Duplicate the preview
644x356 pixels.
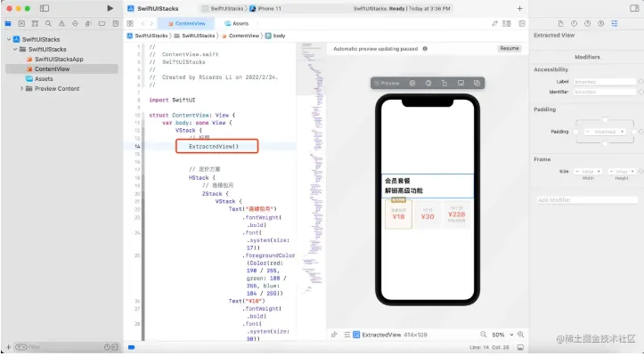(x=477, y=83)
